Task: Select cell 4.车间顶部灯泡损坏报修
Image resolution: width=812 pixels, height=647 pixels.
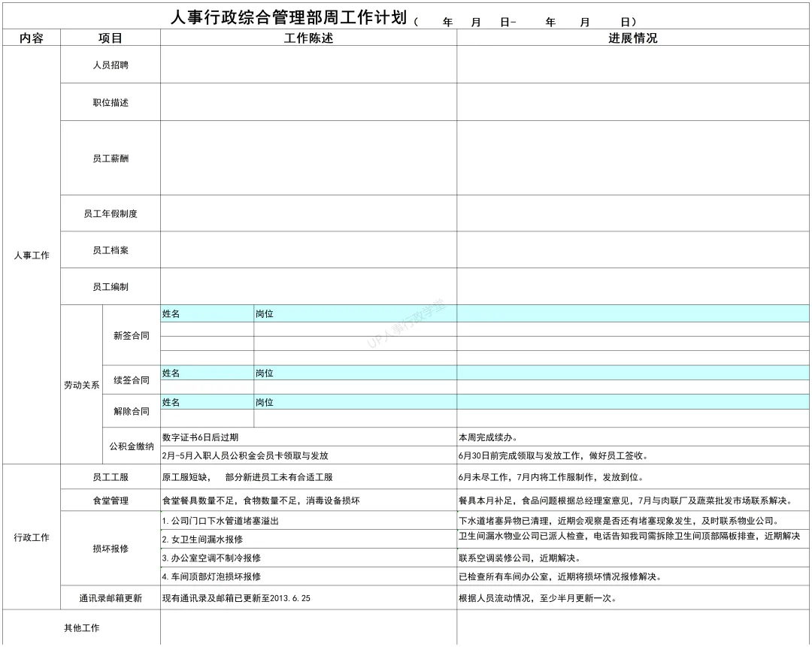Action: click(x=309, y=576)
